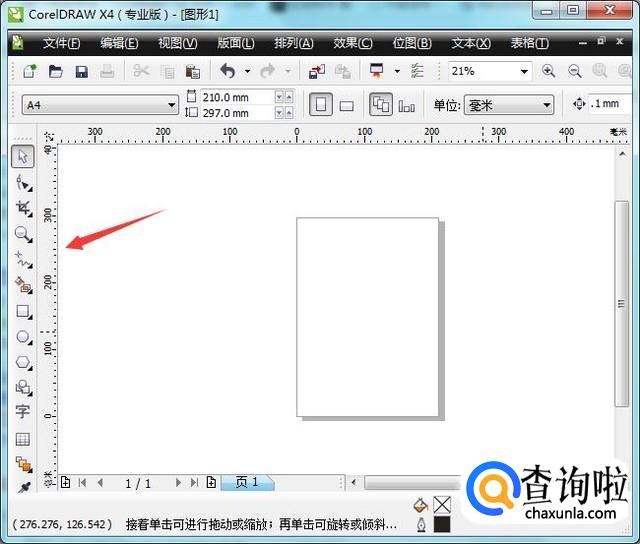Open the 效果(C) menu
640x544 pixels.
tap(353, 43)
